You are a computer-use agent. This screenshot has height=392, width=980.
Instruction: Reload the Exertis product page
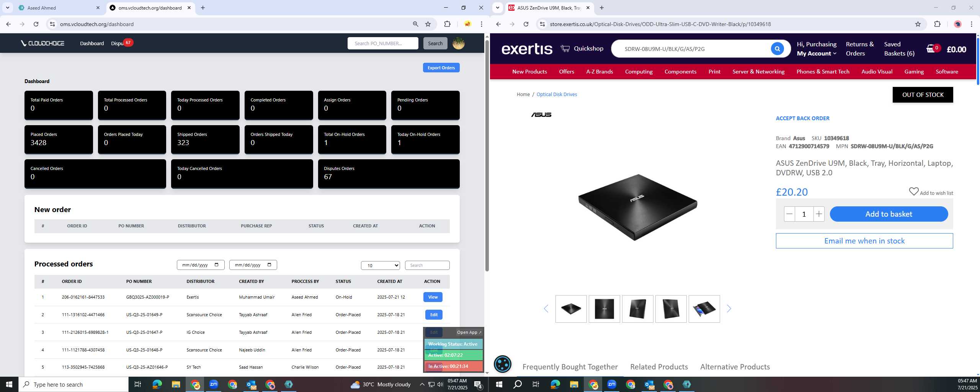pyautogui.click(x=526, y=24)
